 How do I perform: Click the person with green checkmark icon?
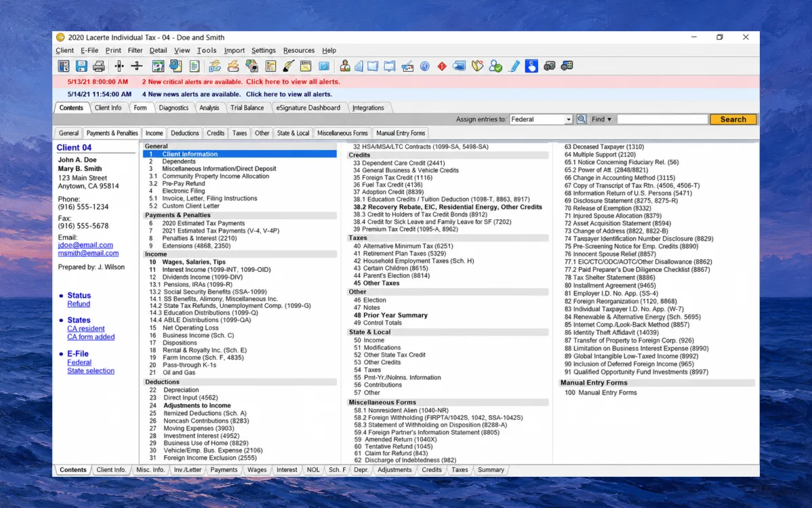495,66
